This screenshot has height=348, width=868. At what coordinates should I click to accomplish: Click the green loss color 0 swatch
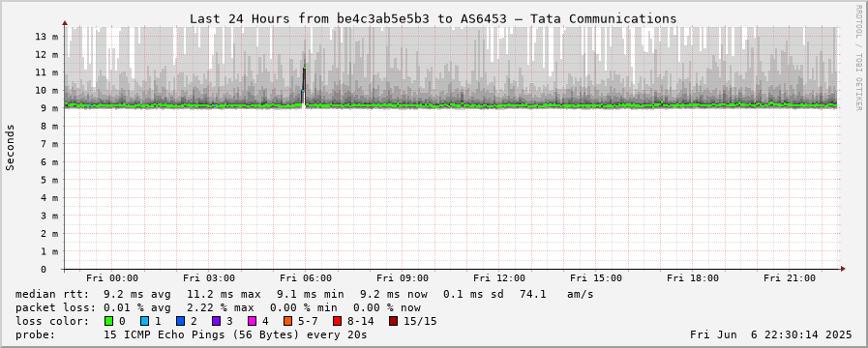pyautogui.click(x=108, y=321)
